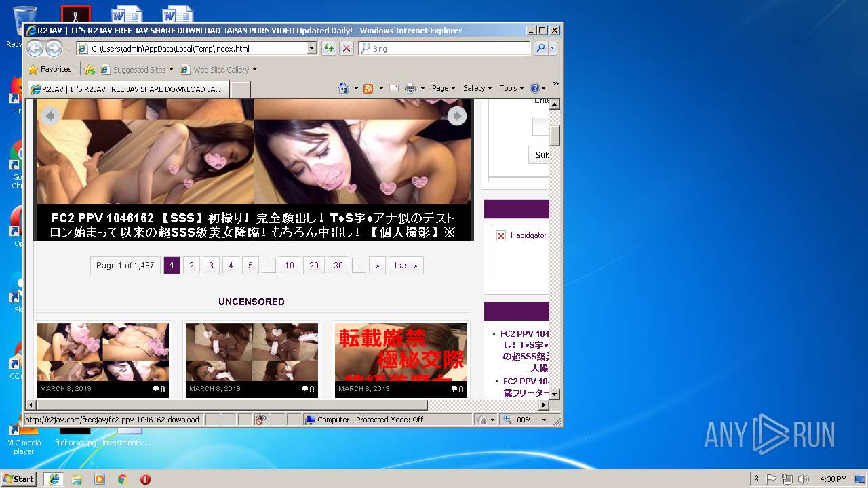The height and width of the screenshot is (488, 868).
Task: Open the search provider dropdown arrow
Action: [553, 48]
